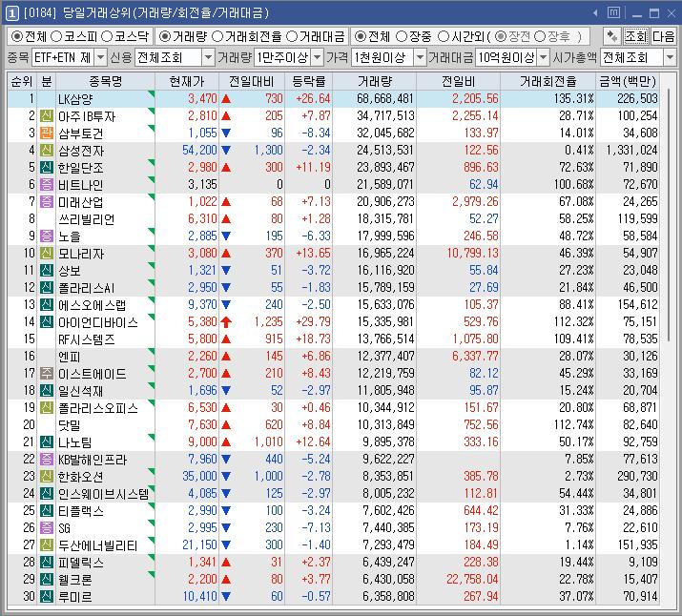The image size is (682, 616).
Task: Click the 전일비 column header
Action: [458, 81]
